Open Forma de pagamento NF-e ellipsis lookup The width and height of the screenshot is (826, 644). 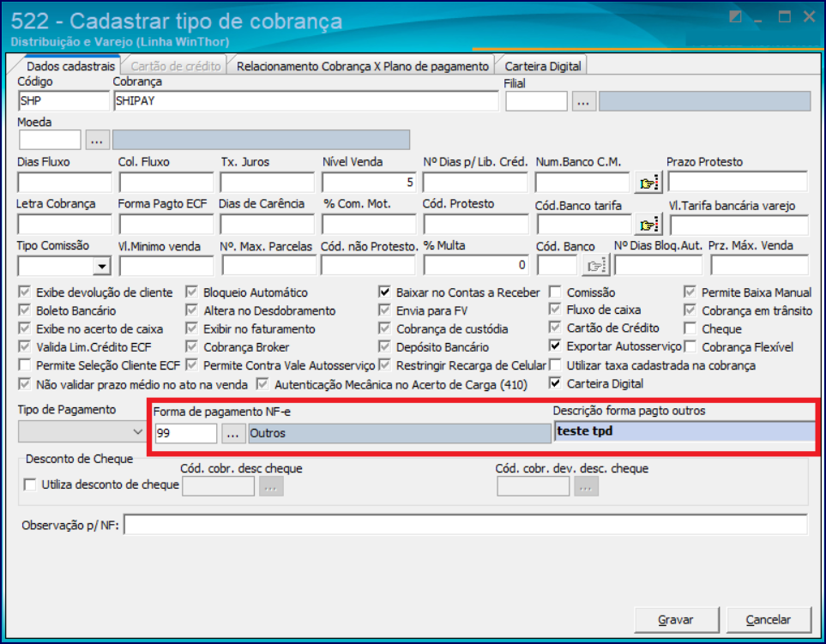(x=232, y=433)
